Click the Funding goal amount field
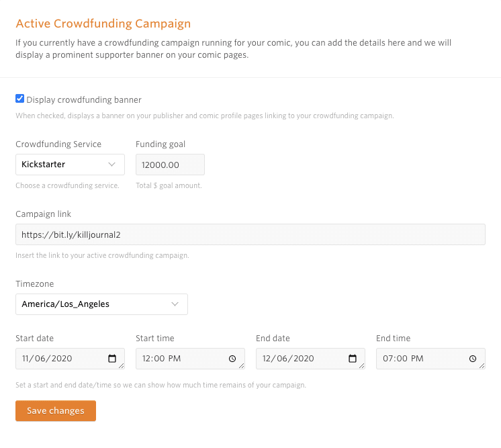This screenshot has width=501, height=448. 170,165
